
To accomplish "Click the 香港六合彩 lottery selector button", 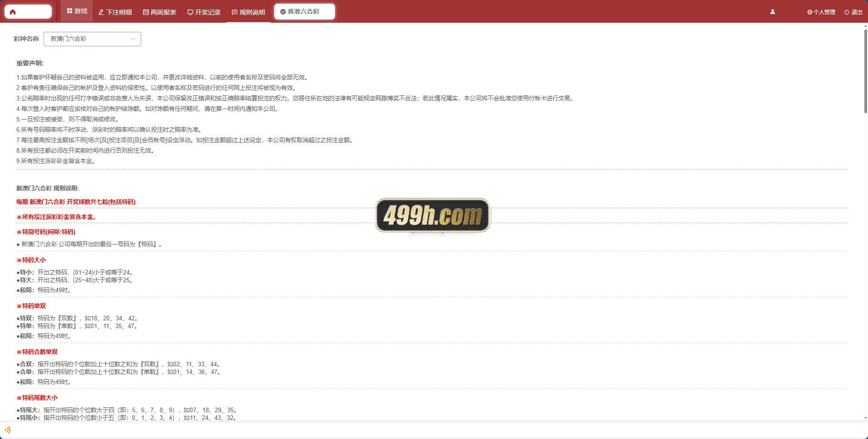I will point(305,12).
